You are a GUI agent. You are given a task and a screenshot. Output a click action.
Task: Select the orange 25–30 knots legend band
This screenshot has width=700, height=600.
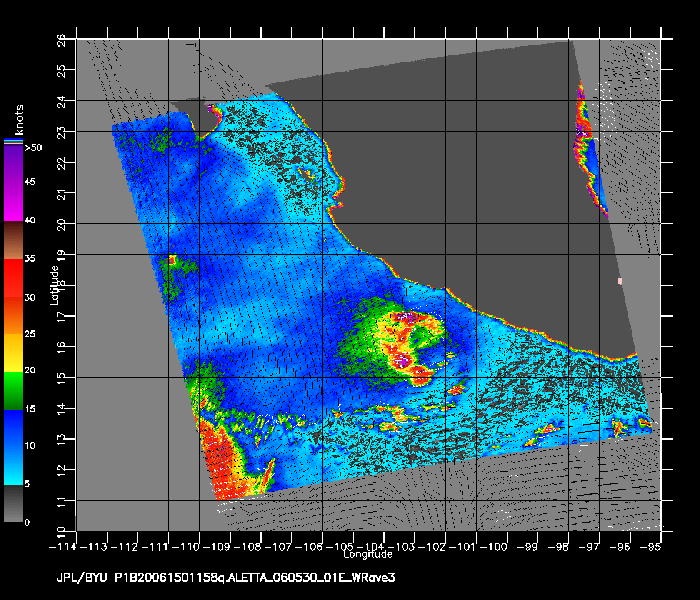[x=13, y=315]
